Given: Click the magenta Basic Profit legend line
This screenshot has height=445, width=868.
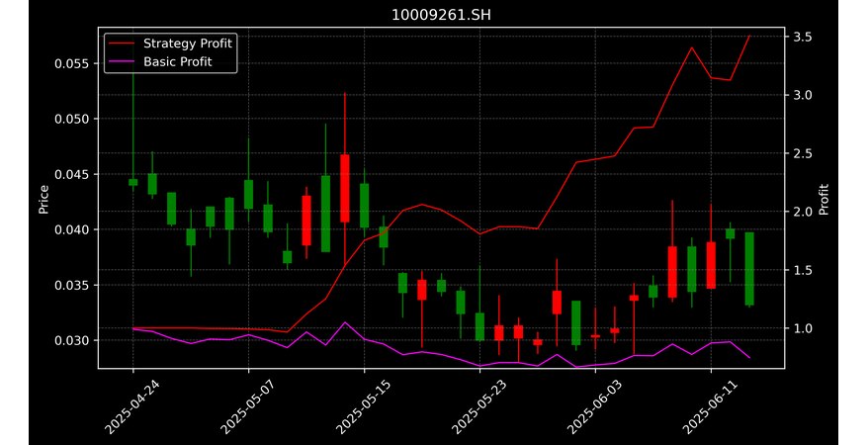Looking at the screenshot, I should (x=122, y=62).
